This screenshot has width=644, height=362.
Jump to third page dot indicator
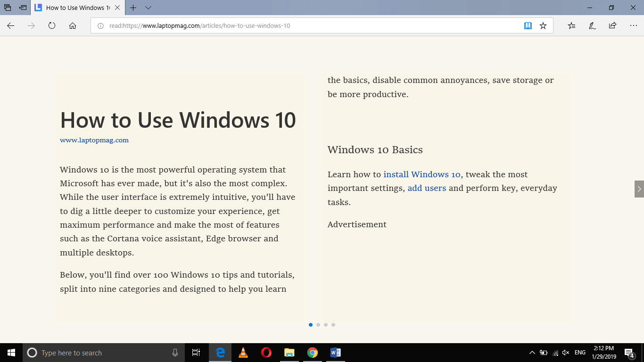326,325
